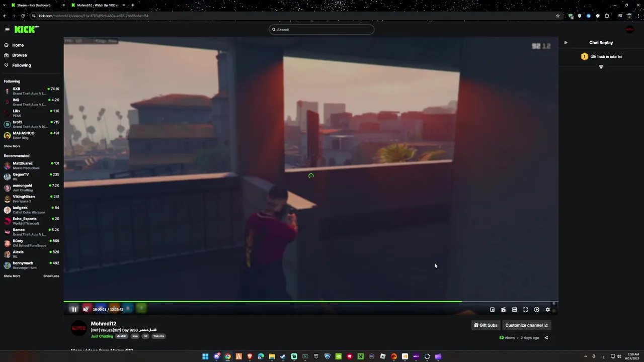Go to the Kick logo homepage
Image resolution: width=644 pixels, height=362 pixels.
tap(26, 30)
